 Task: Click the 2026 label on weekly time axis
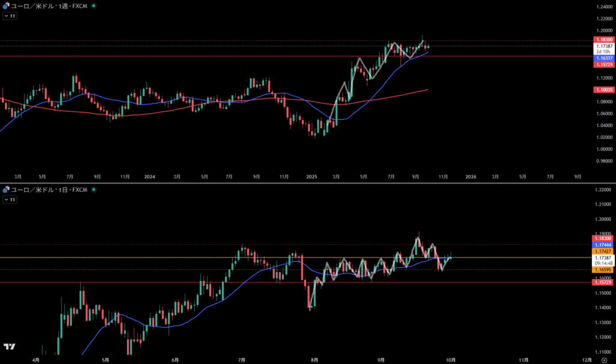point(470,177)
